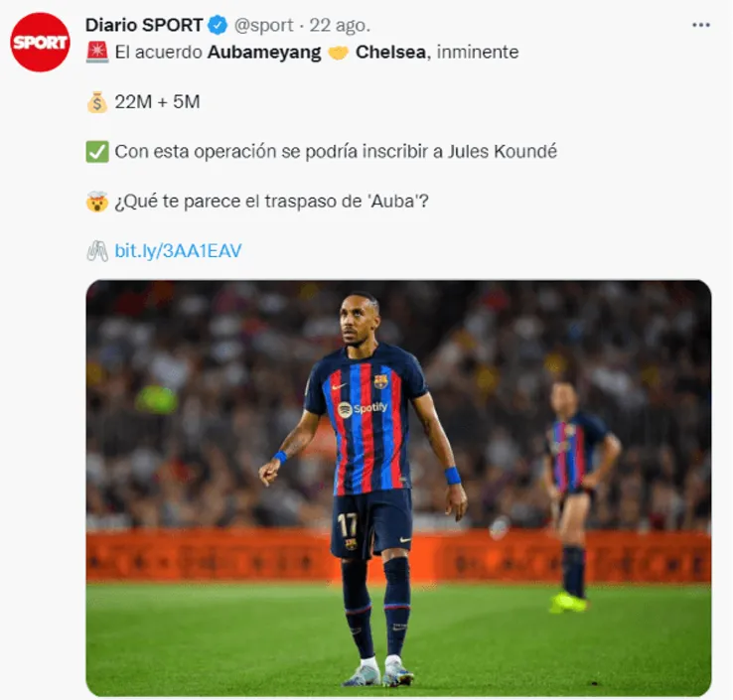Click the handshake emoji before Chelsea
733x700 pixels.
pyautogui.click(x=338, y=53)
